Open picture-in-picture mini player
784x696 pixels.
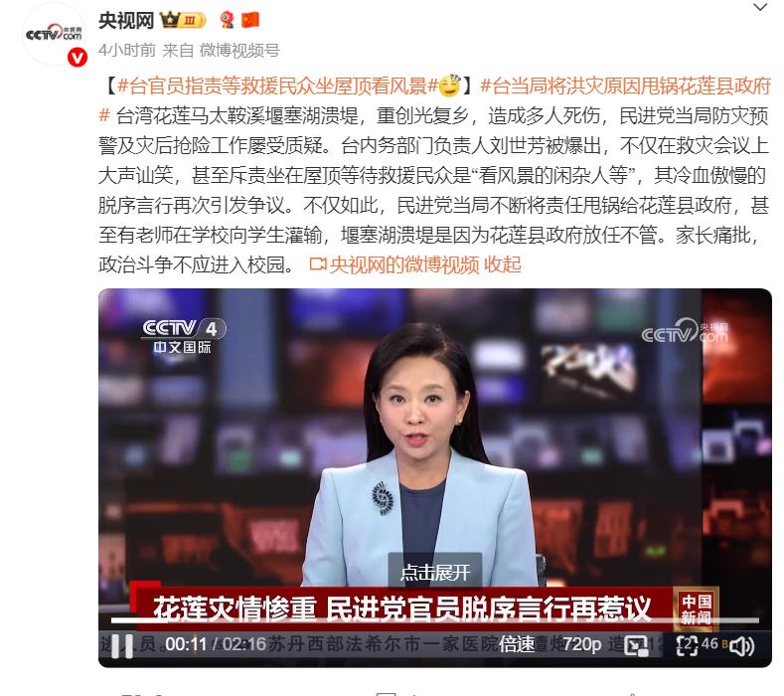[x=637, y=646]
